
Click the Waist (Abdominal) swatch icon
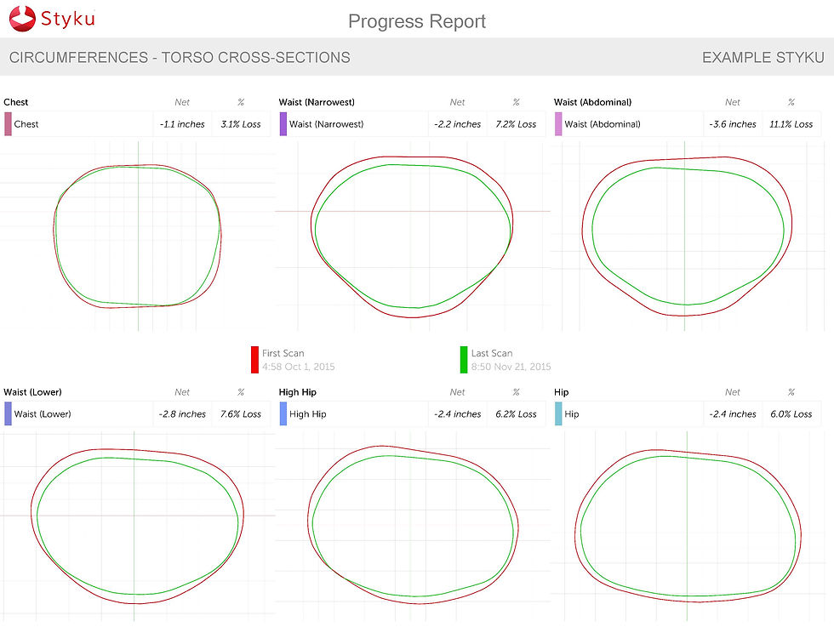[559, 124]
